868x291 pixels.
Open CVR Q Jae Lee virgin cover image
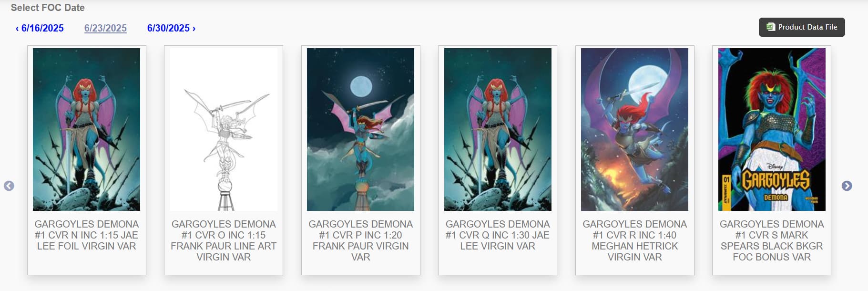tap(498, 129)
